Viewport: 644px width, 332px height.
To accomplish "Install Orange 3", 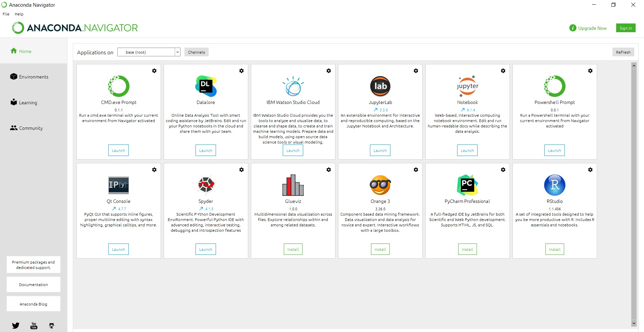I will point(380,249).
